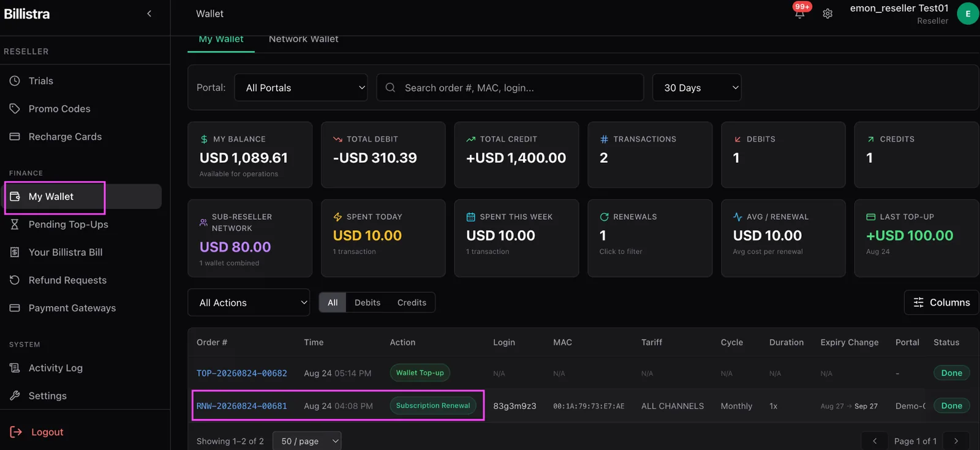This screenshot has width=980, height=450.
Task: Click the Spent This Week calendar icon
Action: (x=470, y=217)
